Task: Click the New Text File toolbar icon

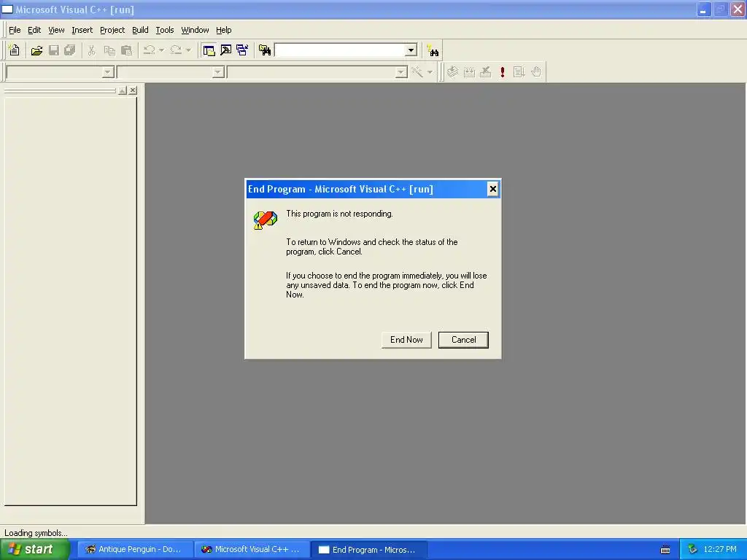Action: tap(14, 50)
